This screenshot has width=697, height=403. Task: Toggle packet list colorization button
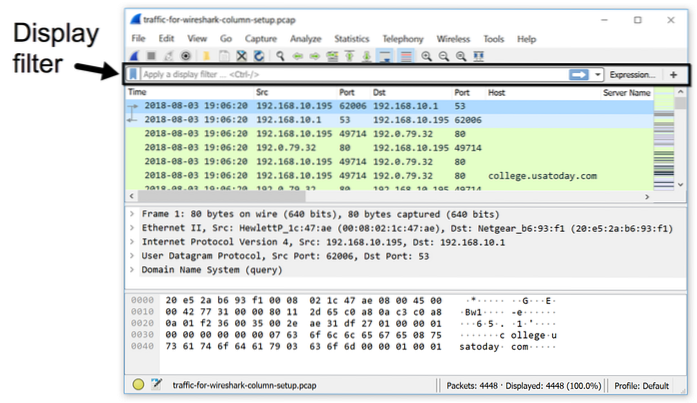pyautogui.click(x=406, y=57)
